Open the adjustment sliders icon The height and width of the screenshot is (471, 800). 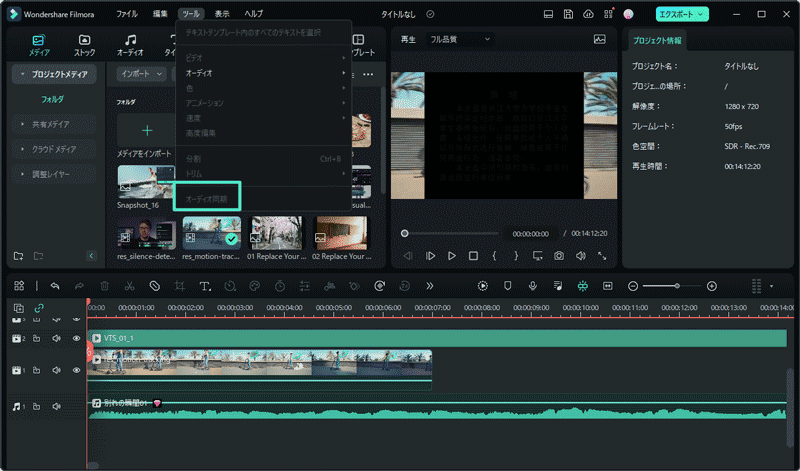pos(305,286)
